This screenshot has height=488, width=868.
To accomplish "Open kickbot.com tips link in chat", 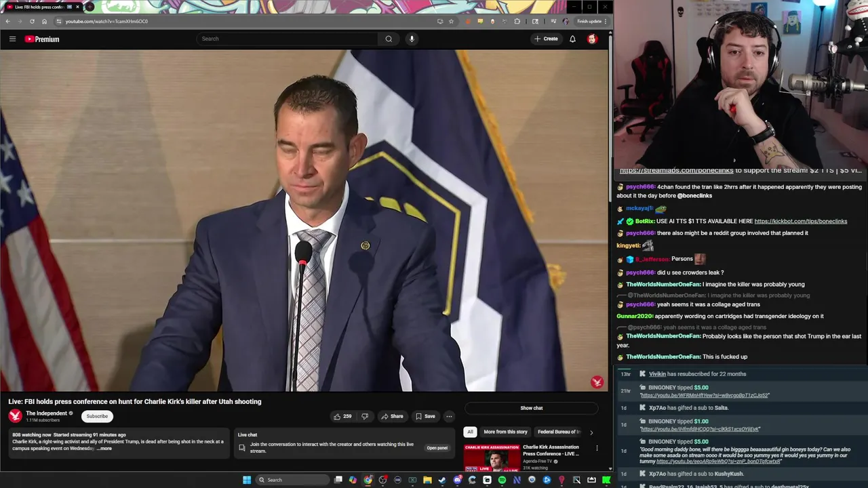I will click(x=800, y=221).
